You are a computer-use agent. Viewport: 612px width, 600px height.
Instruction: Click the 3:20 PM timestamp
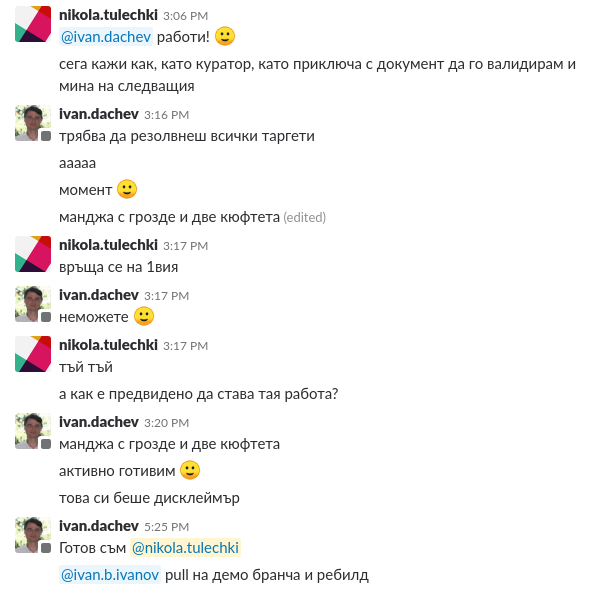coord(167,423)
